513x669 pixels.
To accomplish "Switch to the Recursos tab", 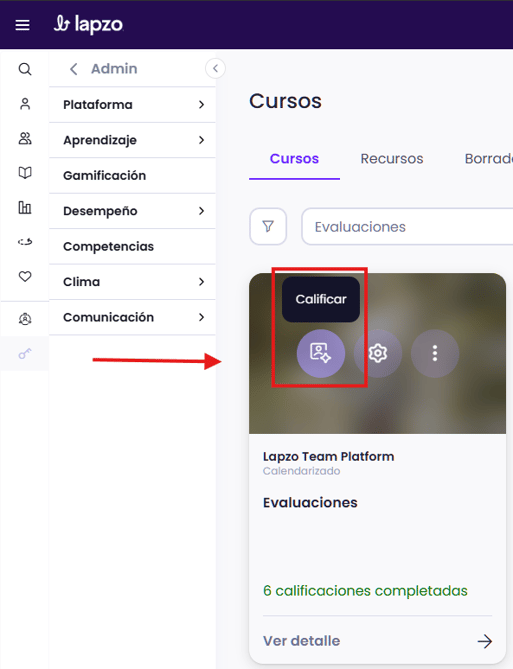I will tap(392, 159).
